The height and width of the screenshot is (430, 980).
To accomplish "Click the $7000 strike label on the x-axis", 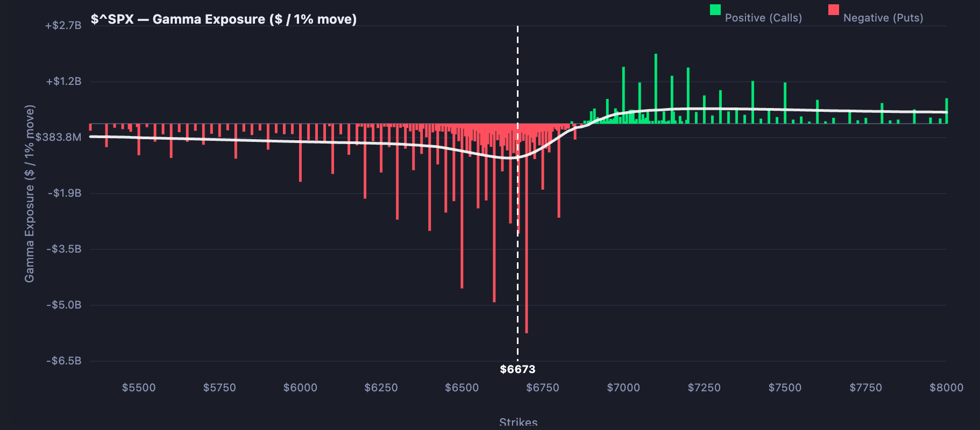I will 623,388.
